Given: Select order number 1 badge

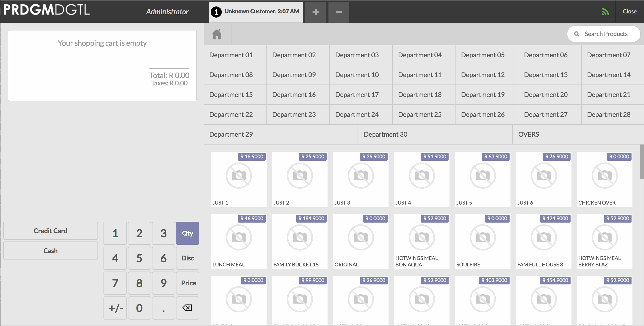Looking at the screenshot, I should click(216, 12).
